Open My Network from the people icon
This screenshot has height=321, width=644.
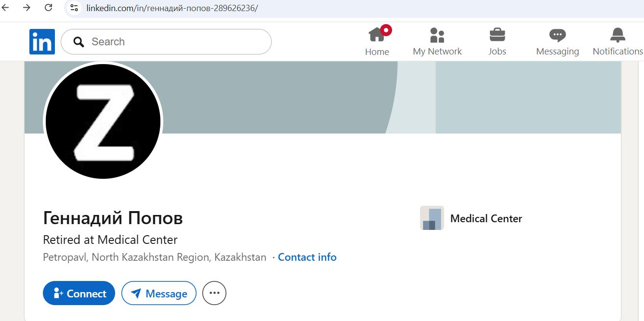pyautogui.click(x=437, y=35)
